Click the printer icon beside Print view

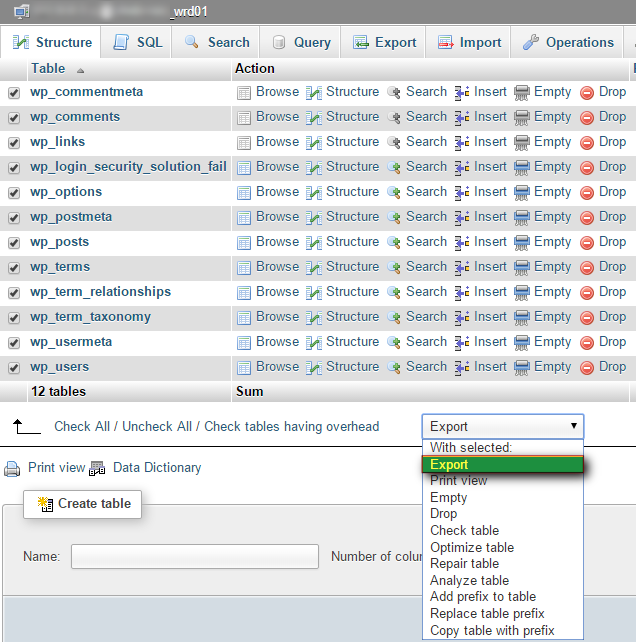12,468
